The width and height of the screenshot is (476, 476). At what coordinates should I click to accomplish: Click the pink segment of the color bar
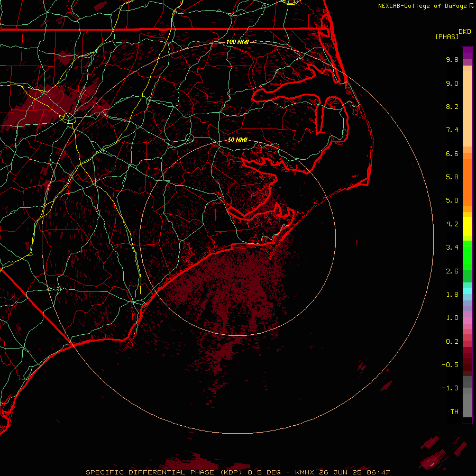point(467,322)
